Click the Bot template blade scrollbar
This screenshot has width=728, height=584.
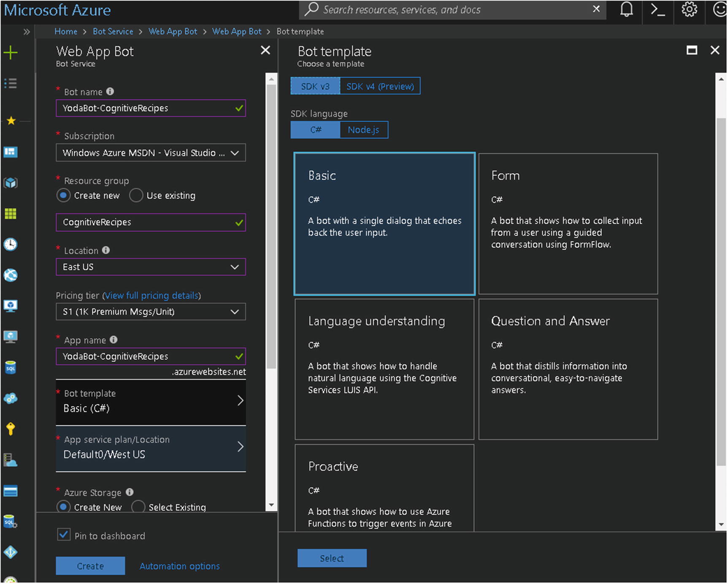click(x=721, y=291)
